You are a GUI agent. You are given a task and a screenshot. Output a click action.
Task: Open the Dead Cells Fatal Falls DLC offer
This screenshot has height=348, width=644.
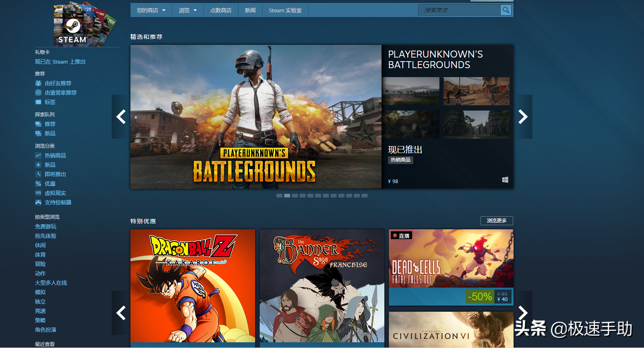451,267
